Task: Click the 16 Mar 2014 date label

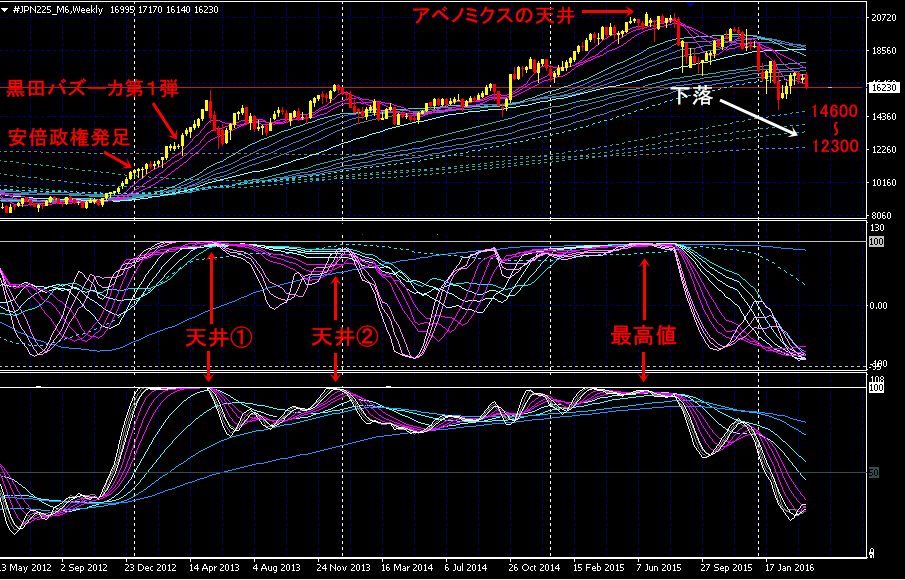Action: tap(407, 567)
